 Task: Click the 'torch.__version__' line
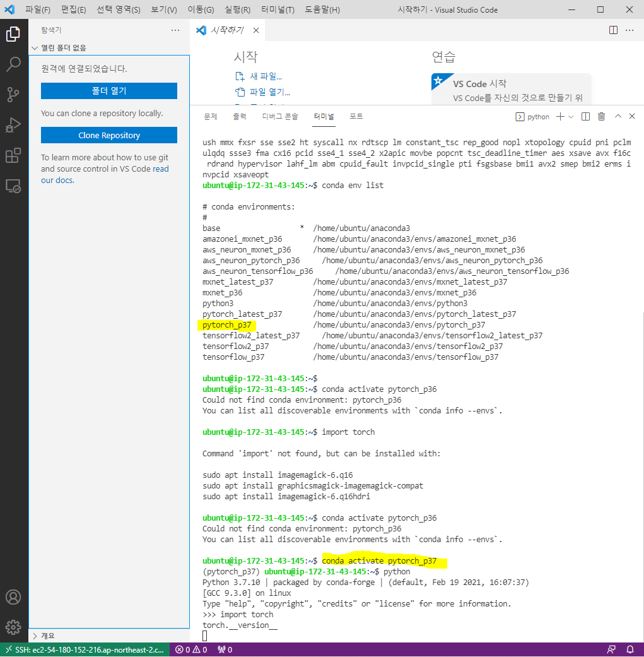click(x=240, y=625)
